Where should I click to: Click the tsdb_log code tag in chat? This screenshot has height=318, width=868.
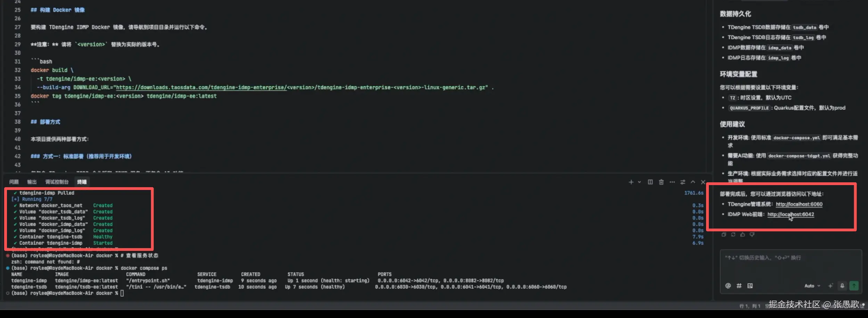[803, 37]
